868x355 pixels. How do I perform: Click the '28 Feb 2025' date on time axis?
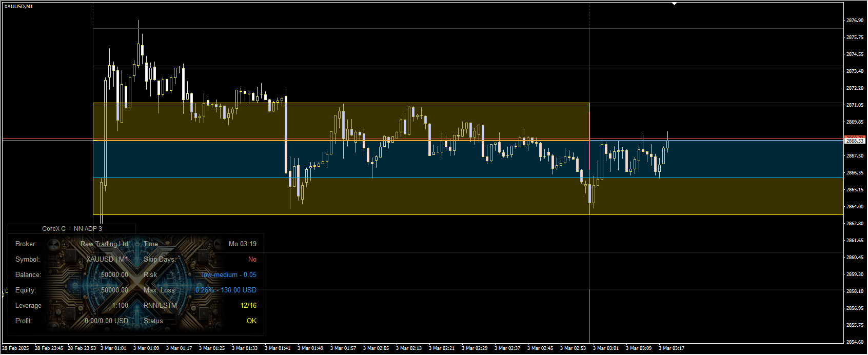(x=15, y=348)
